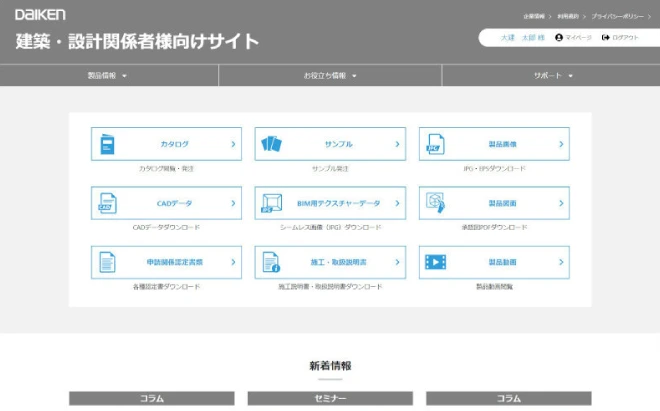This screenshot has width=660, height=411.
Task: Click the CADデータ file icon
Action: [107, 203]
